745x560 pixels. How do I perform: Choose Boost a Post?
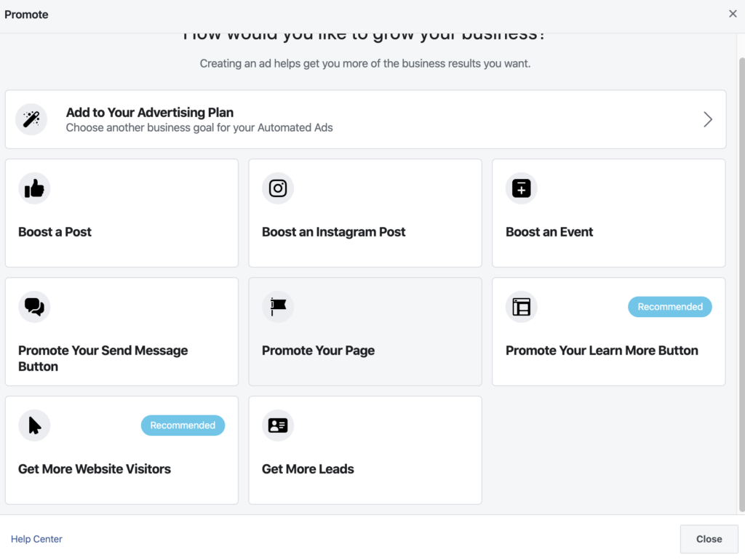tap(121, 213)
